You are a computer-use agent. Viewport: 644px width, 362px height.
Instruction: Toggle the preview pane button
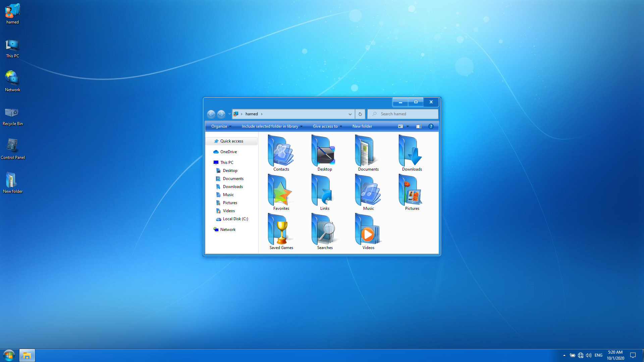point(419,126)
